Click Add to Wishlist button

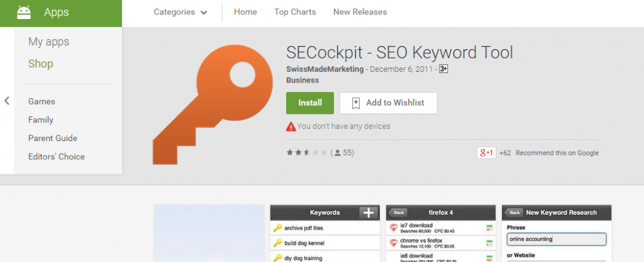(x=388, y=103)
